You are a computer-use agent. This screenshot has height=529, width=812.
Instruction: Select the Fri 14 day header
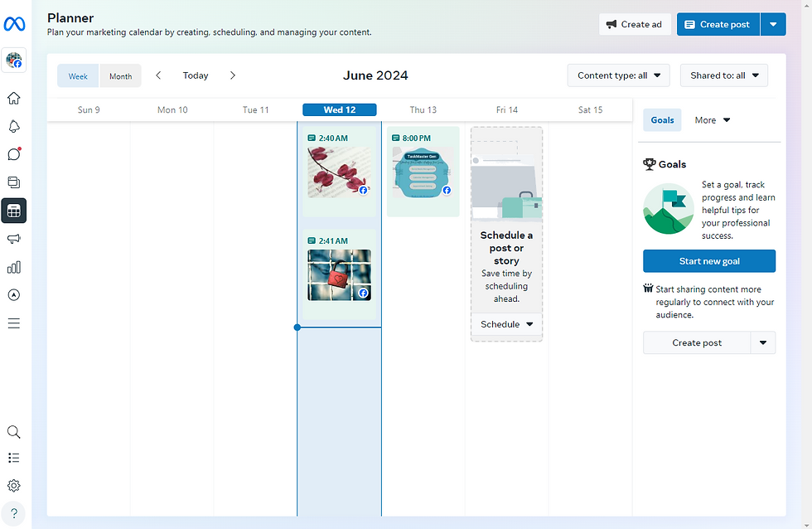[507, 109]
